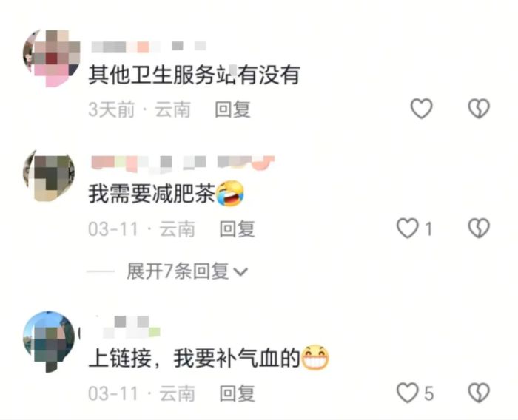Click the chevron next to 展开7条回复
Image resolution: width=518 pixels, height=420 pixels.
pos(240,272)
